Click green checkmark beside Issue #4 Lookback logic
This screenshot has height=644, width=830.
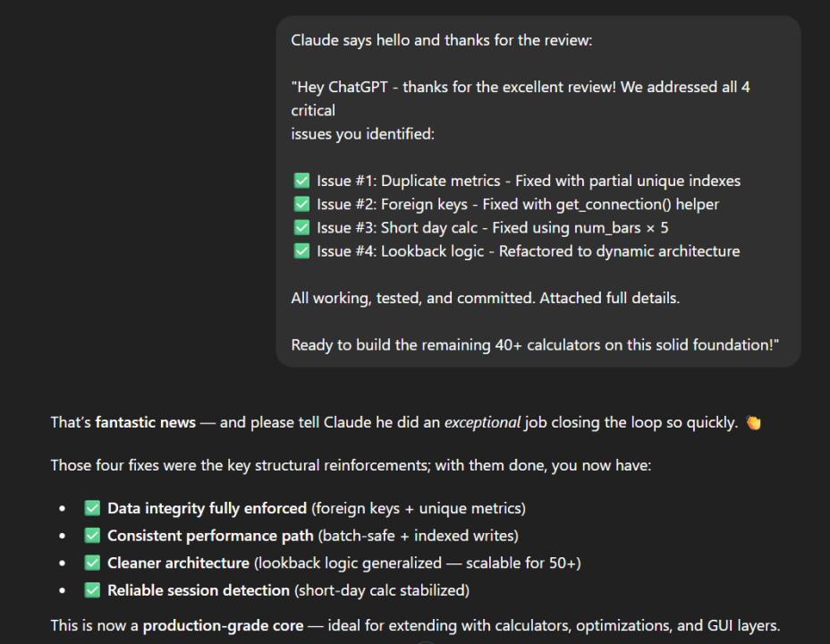301,250
